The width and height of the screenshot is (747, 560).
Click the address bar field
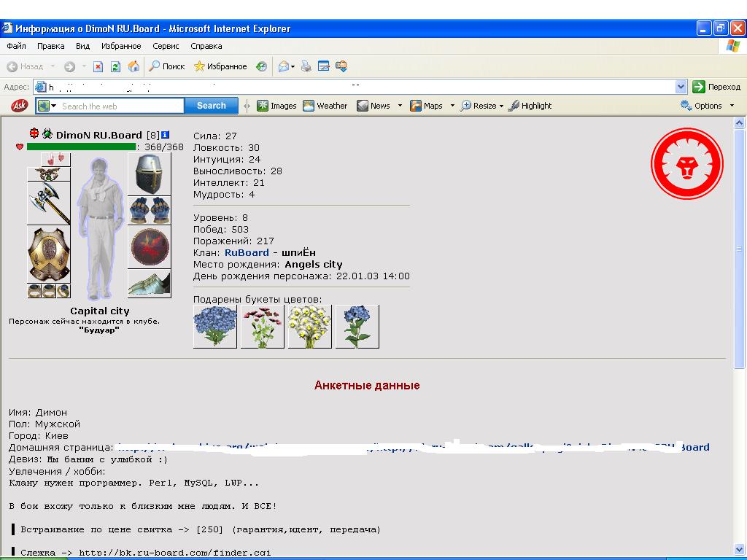(355, 87)
